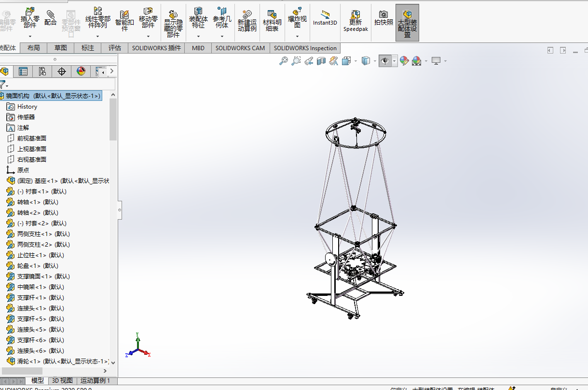
Task: Click the Apply Scene icon
Action: [x=417, y=61]
